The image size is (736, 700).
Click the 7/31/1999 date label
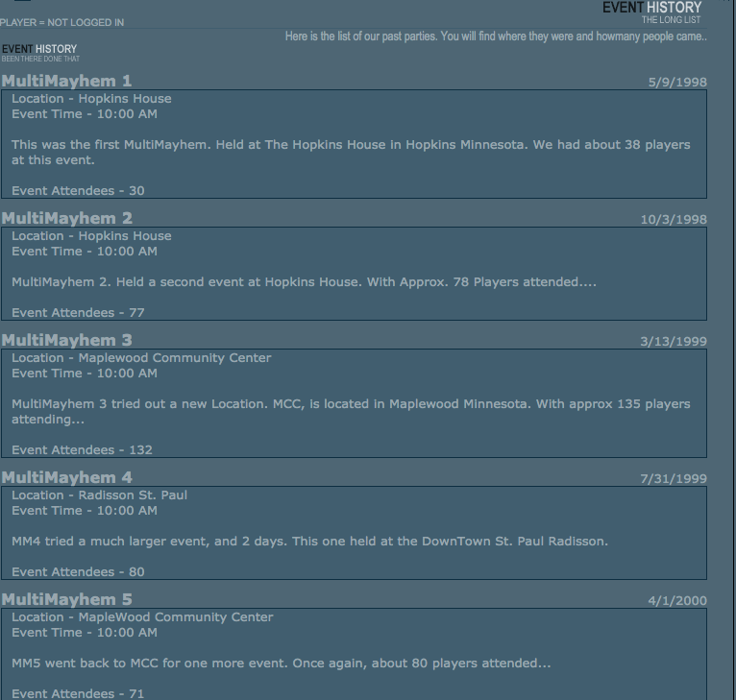click(x=674, y=478)
